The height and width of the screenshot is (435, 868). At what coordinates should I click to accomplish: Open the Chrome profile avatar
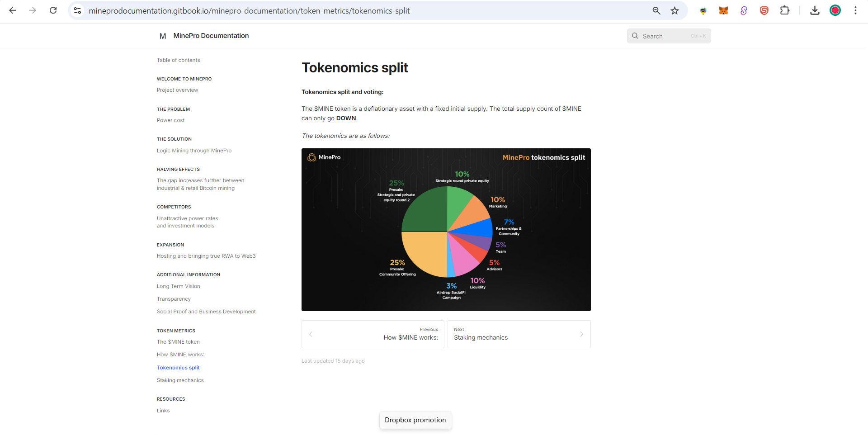[x=835, y=10]
